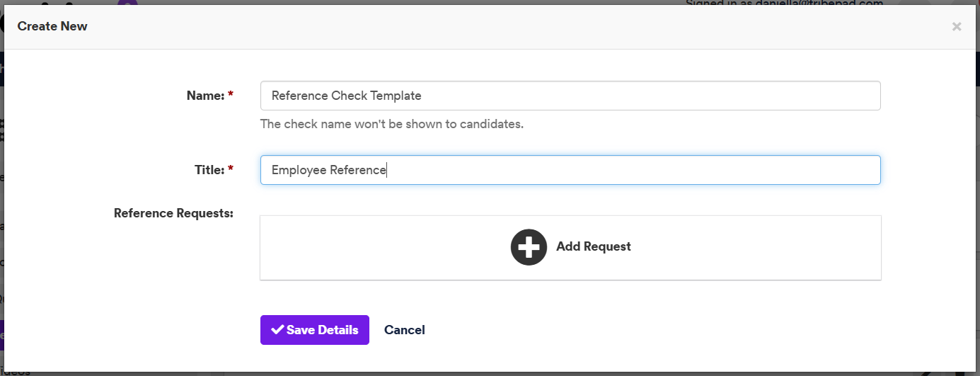Click the Add Request text label
The image size is (980, 376).
594,246
